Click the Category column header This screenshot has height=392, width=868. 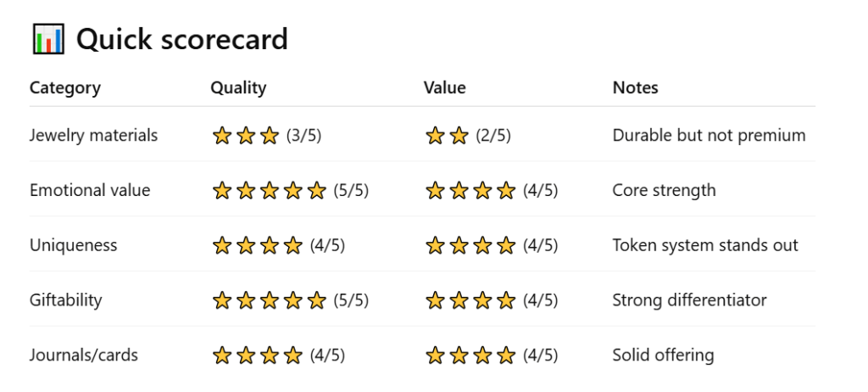pyautogui.click(x=65, y=87)
